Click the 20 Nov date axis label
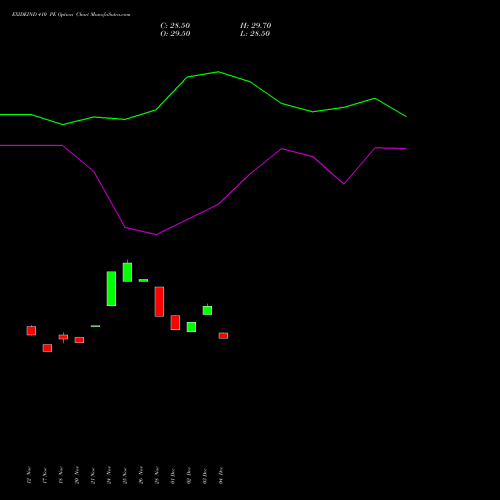Image resolution: width=500 pixels, height=500 pixels. (x=77, y=475)
